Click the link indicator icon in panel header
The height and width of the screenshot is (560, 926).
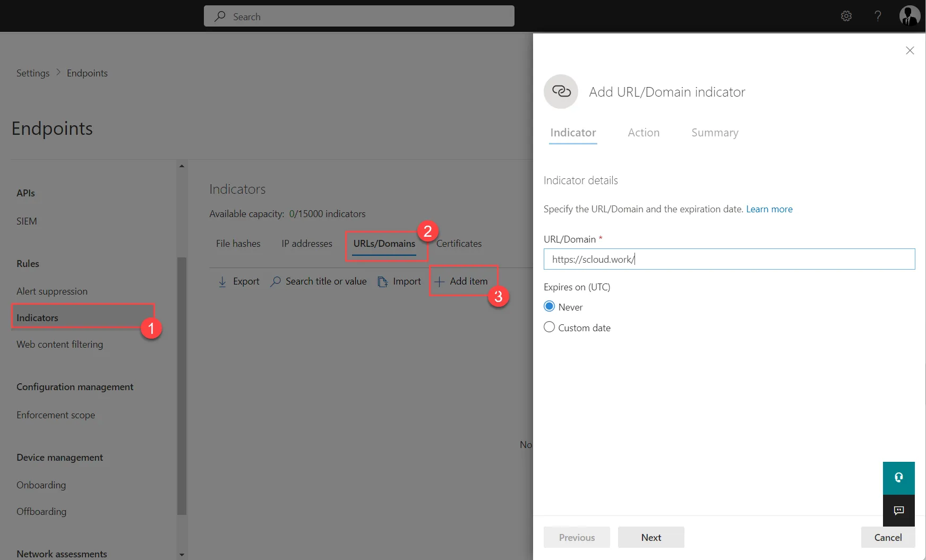click(x=561, y=92)
